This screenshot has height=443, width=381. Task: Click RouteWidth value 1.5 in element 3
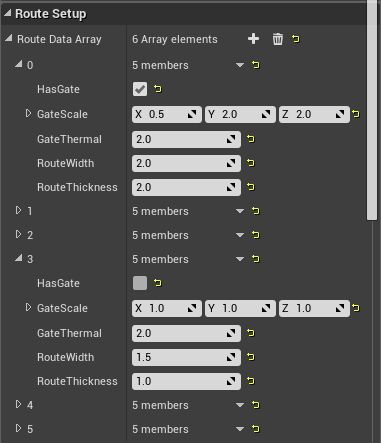pos(186,357)
